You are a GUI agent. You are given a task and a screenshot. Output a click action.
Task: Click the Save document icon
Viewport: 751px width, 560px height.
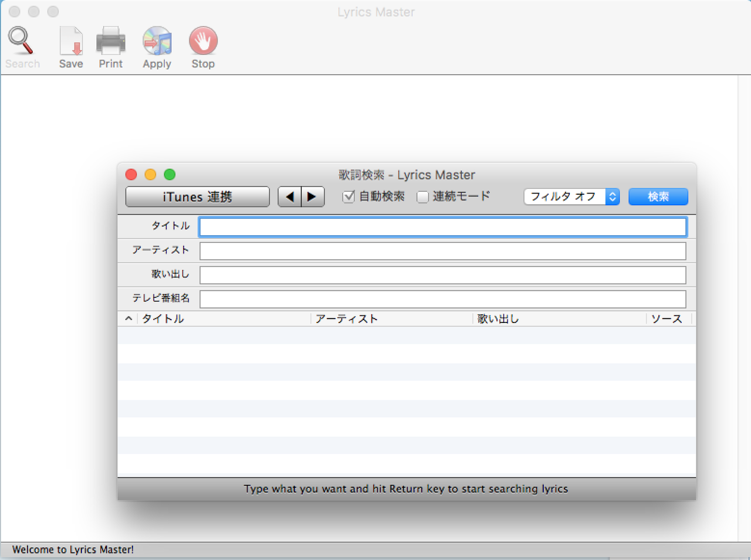71,41
